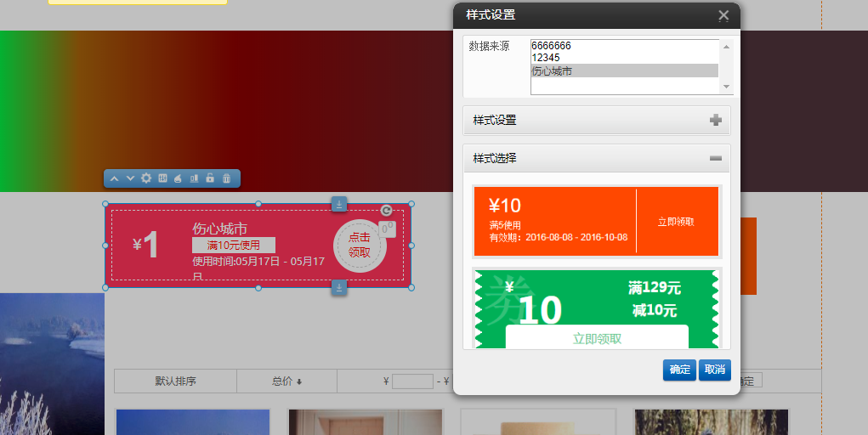Screen dimensions: 868x435
Task: Select the green 满129元 coupon style
Action: point(596,308)
